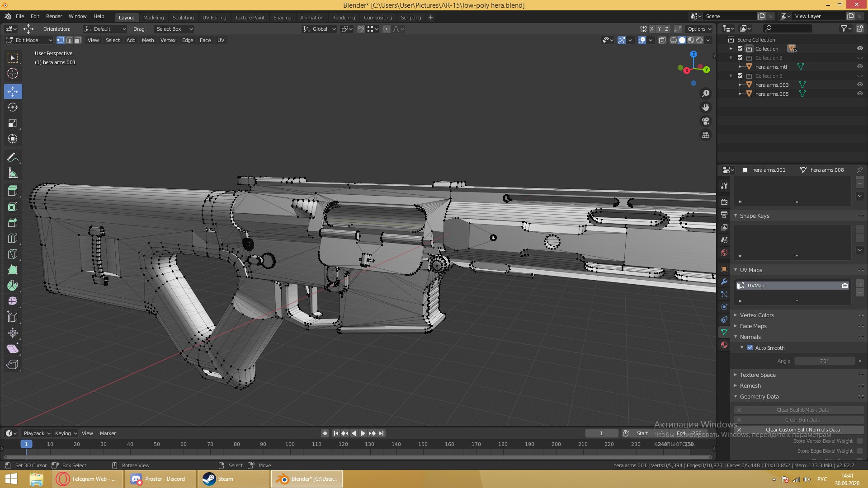The width and height of the screenshot is (868, 488).
Task: Open Material properties tab
Action: point(724,345)
